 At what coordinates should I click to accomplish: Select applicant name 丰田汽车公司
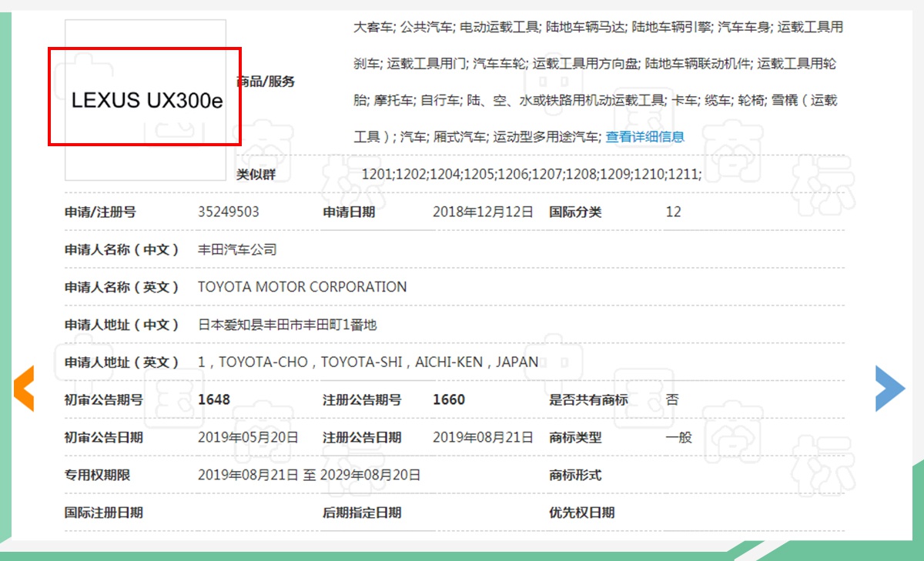pos(237,249)
